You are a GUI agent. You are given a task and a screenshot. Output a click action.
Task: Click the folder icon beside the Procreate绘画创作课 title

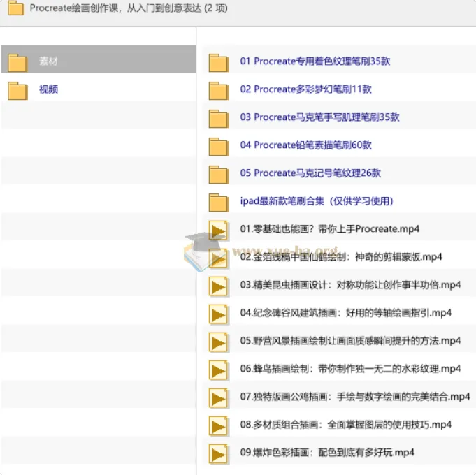16,8
